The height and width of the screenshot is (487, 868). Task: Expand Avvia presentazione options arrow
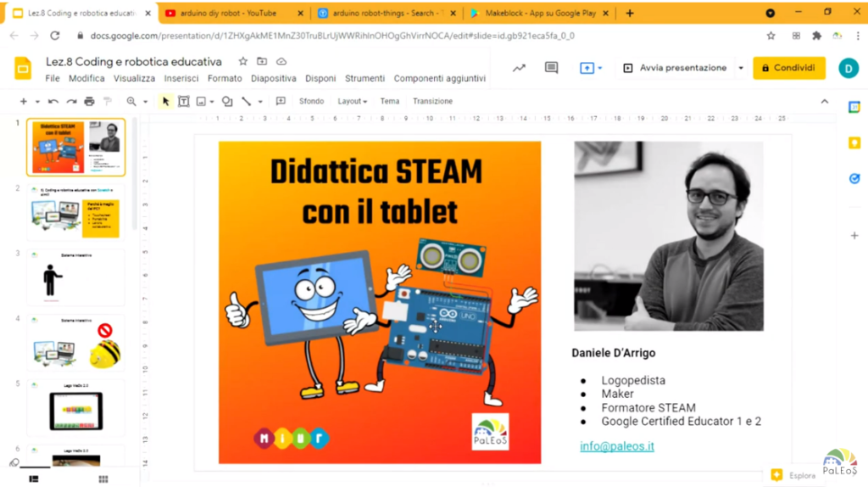point(741,68)
